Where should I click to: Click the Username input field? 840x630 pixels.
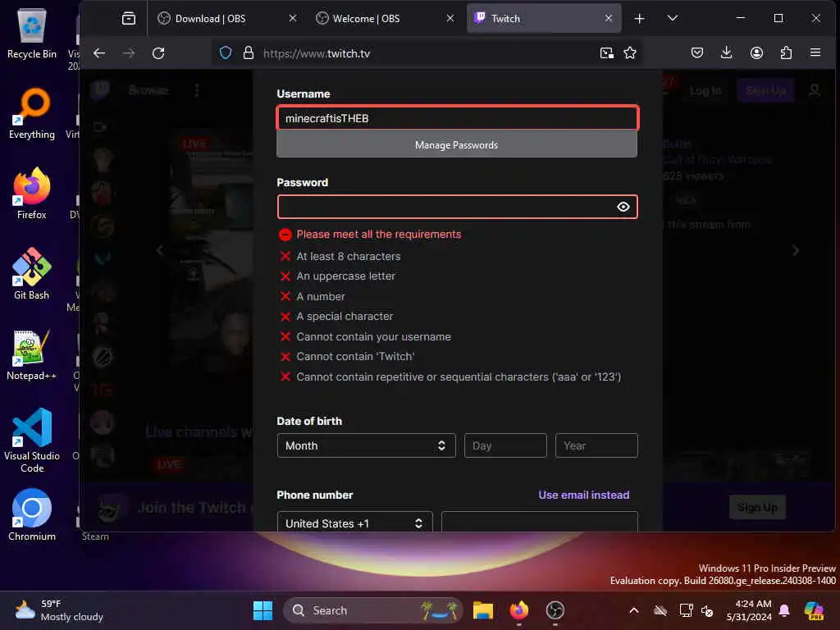(x=458, y=118)
